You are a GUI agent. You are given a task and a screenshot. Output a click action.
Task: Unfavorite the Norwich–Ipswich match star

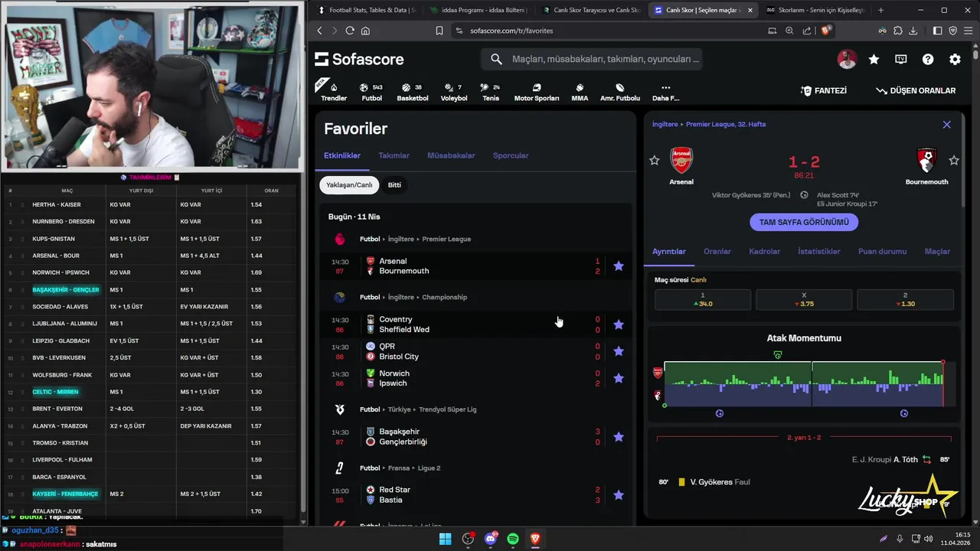[619, 378]
